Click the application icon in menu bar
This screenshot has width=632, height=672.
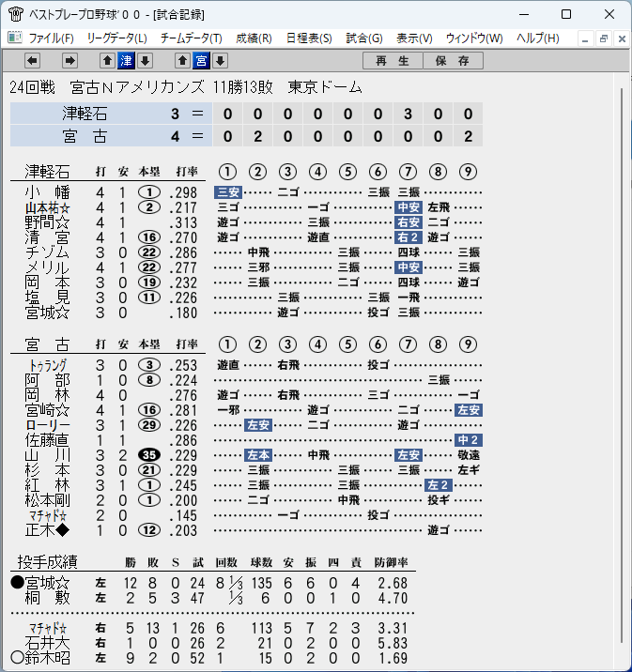15,38
